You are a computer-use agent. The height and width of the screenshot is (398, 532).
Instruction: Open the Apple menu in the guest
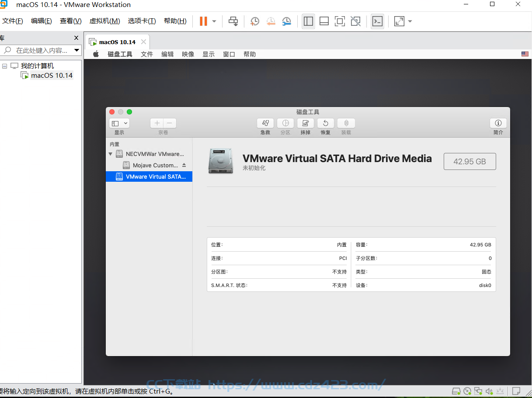[x=96, y=54]
